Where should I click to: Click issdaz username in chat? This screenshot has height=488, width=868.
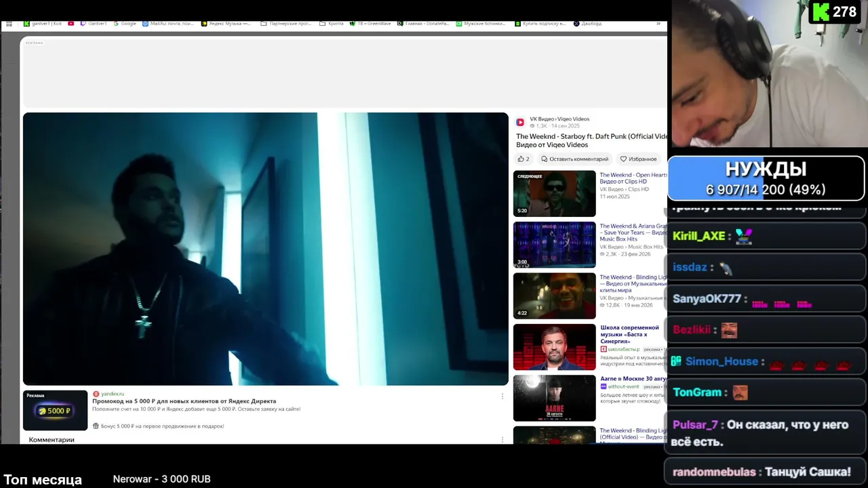click(x=690, y=267)
